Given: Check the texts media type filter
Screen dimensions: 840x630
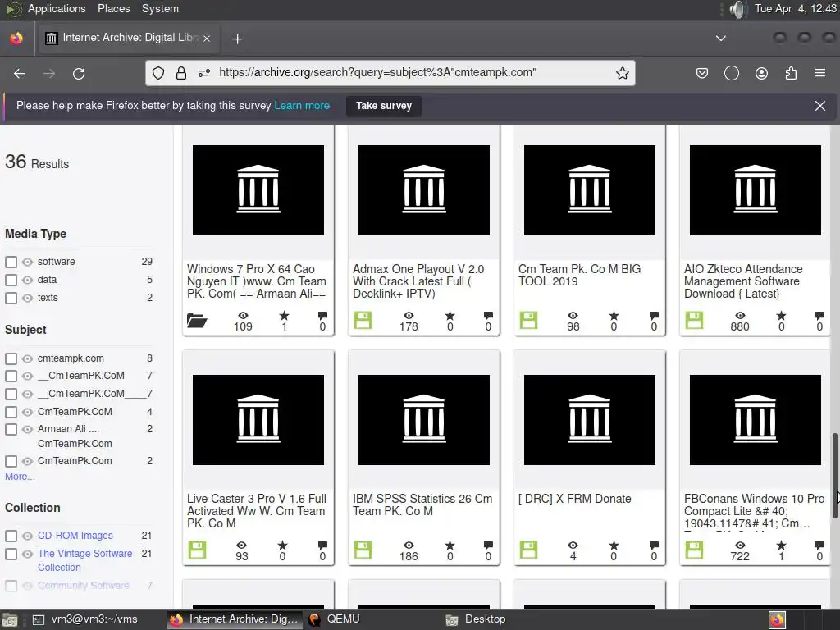Looking at the screenshot, I should [11, 298].
